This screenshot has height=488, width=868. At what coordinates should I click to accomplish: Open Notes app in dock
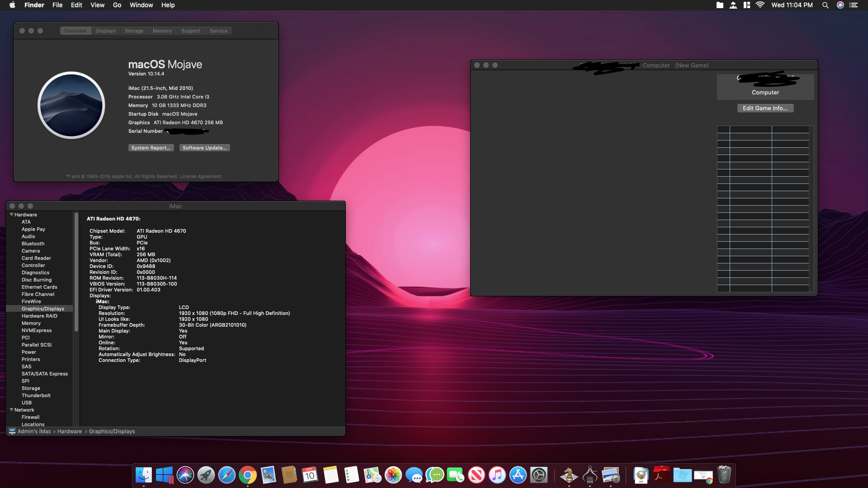coord(331,475)
